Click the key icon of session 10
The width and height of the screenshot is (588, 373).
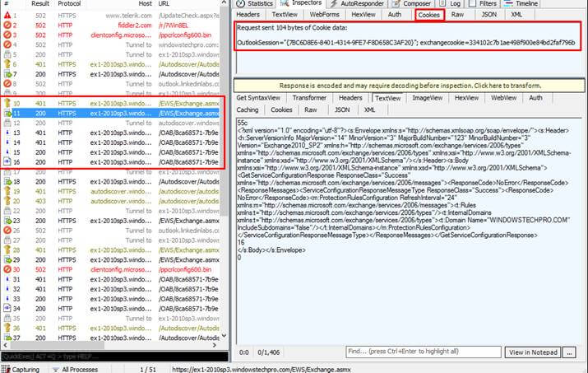(7, 103)
